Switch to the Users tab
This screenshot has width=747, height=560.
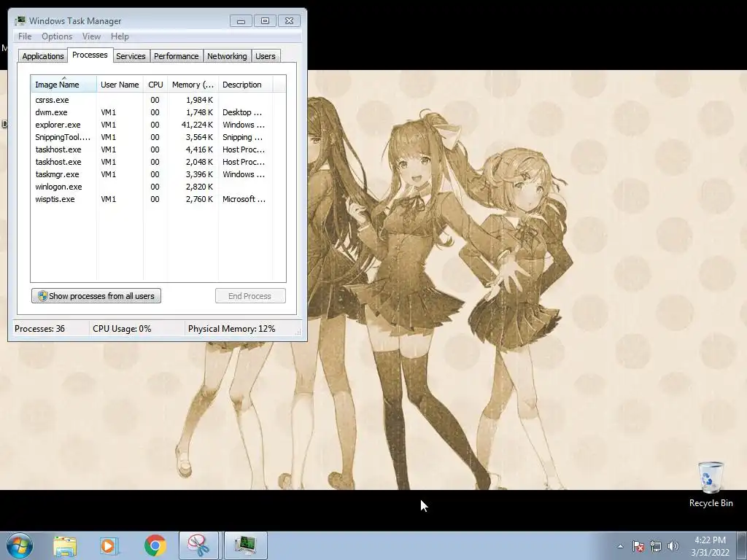[266, 55]
